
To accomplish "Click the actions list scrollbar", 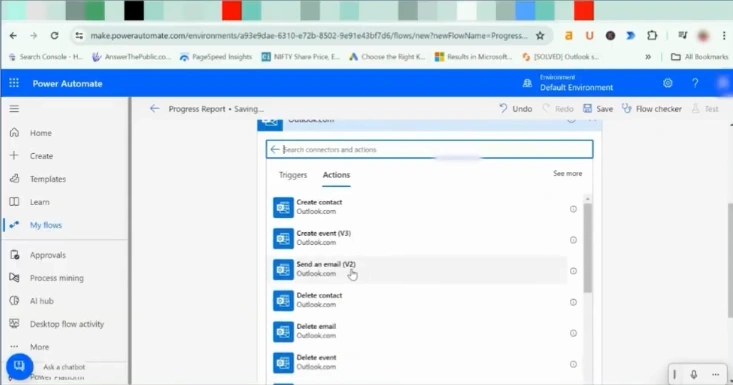I will pyautogui.click(x=588, y=248).
